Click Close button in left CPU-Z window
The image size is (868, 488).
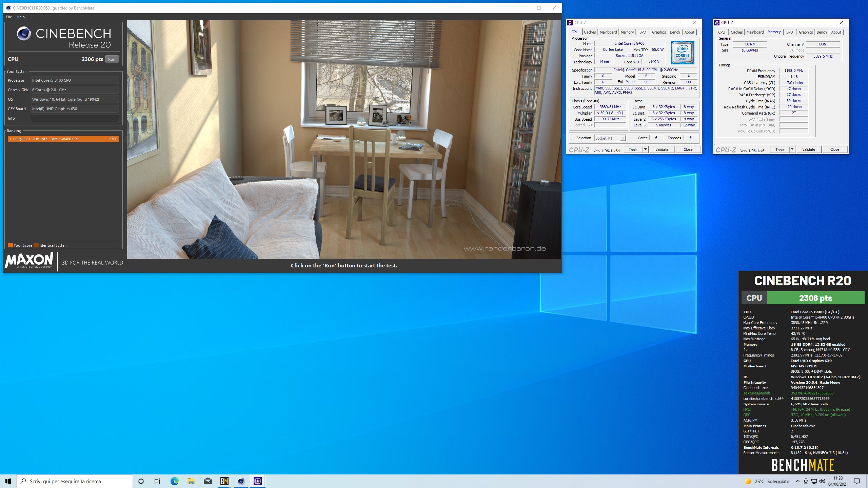688,149
